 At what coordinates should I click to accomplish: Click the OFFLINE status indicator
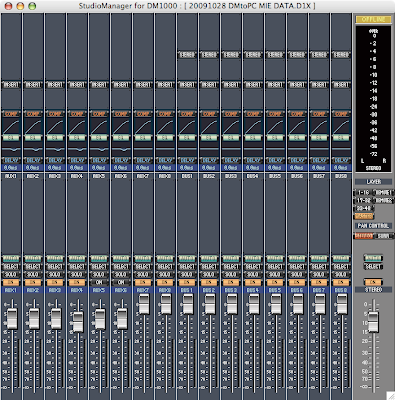pos(373,20)
